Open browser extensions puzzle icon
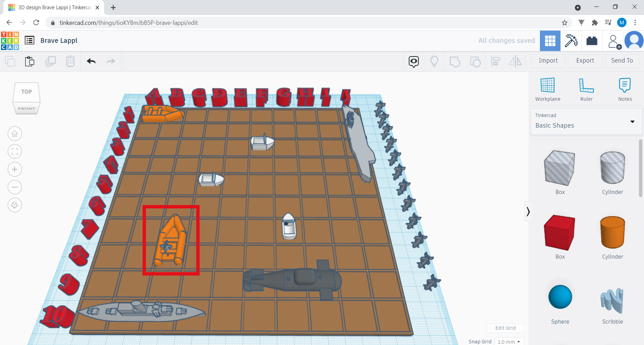The width and height of the screenshot is (644, 345). coord(595,22)
